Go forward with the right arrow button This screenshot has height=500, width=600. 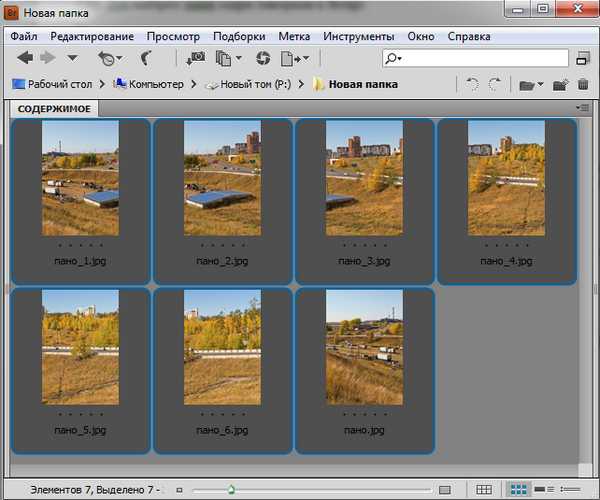point(48,58)
